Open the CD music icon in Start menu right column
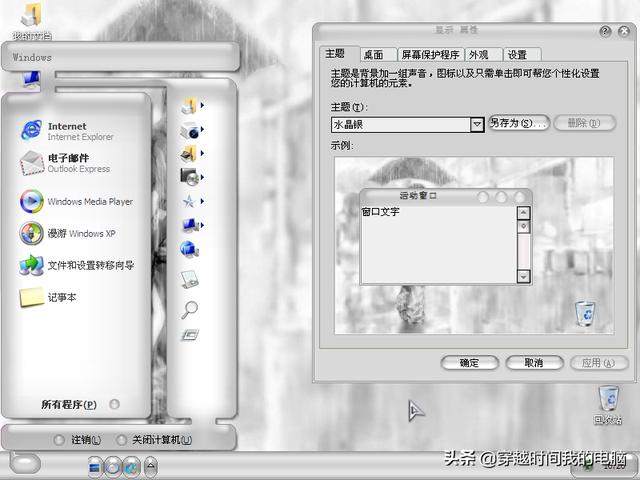Screen dimensions: 640x480 coord(189,177)
